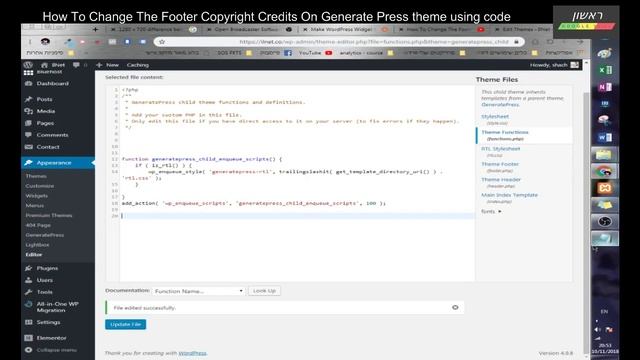Select Theme Functions in Theme Files
This screenshot has height=360, width=640.
tap(504, 132)
